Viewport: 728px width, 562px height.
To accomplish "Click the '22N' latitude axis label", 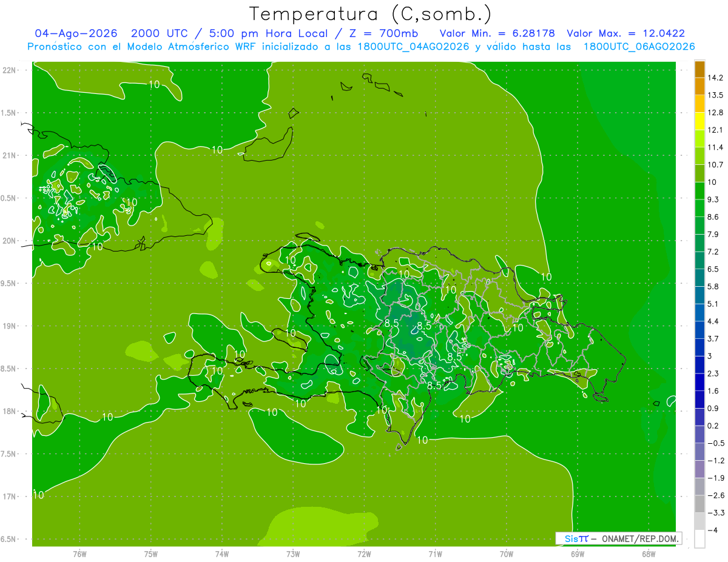I will (x=9, y=70).
